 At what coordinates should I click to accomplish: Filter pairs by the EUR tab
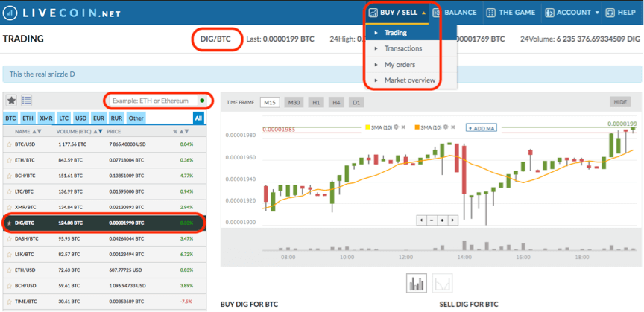click(98, 118)
